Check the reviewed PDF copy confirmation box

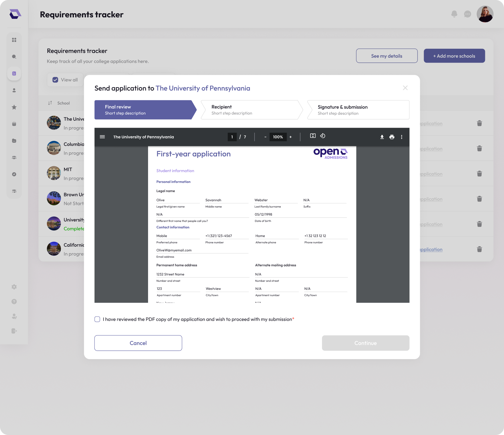97,319
